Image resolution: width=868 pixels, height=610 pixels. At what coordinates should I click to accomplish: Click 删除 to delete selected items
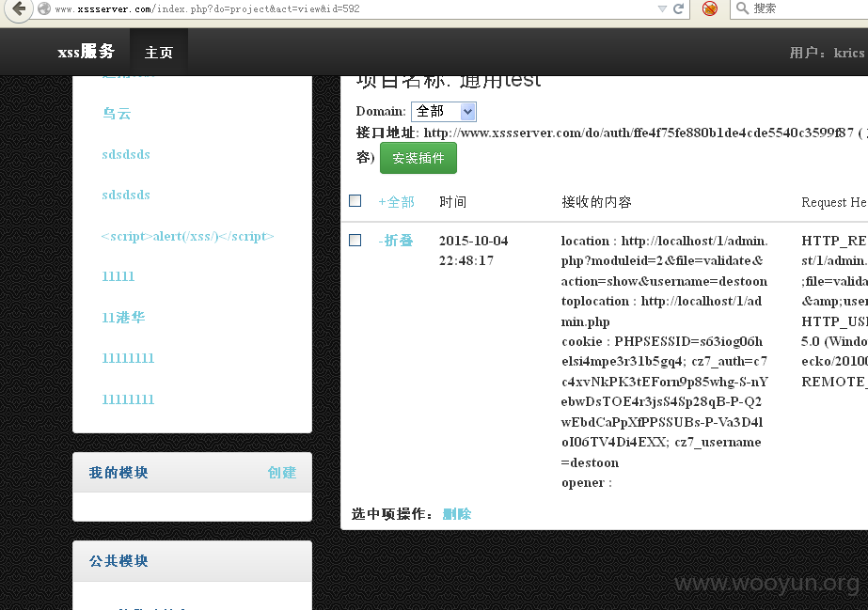[x=457, y=514]
